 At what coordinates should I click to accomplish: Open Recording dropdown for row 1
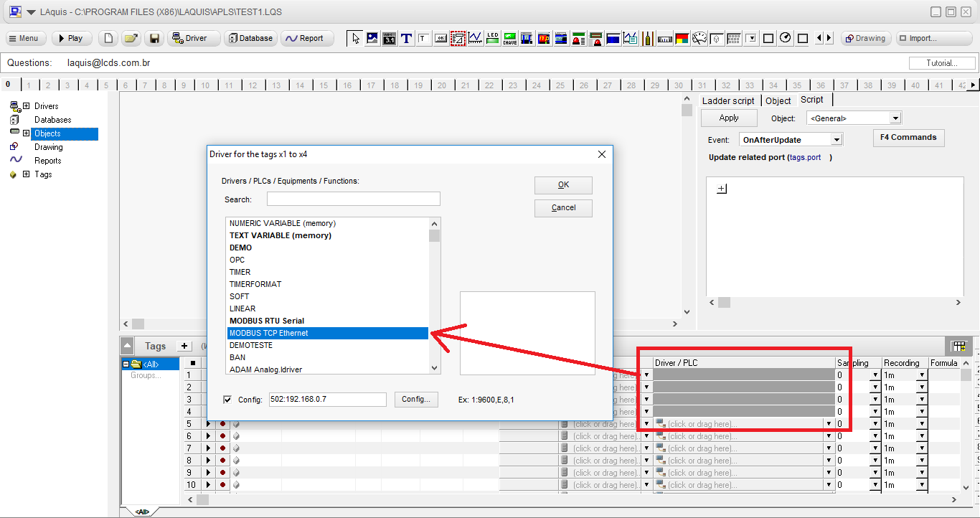coord(922,375)
